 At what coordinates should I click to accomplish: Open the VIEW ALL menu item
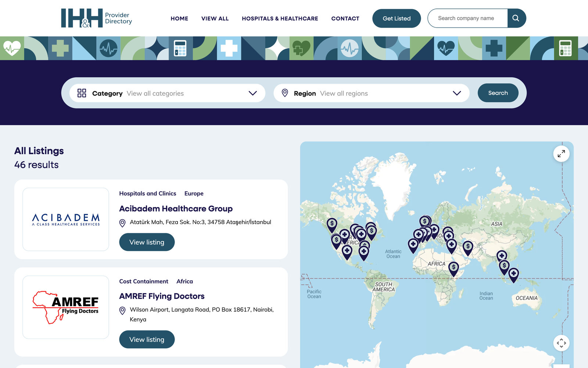point(215,18)
